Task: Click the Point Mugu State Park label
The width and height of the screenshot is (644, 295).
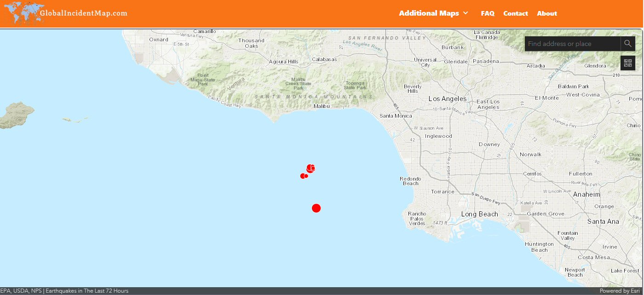Action: 203,79
